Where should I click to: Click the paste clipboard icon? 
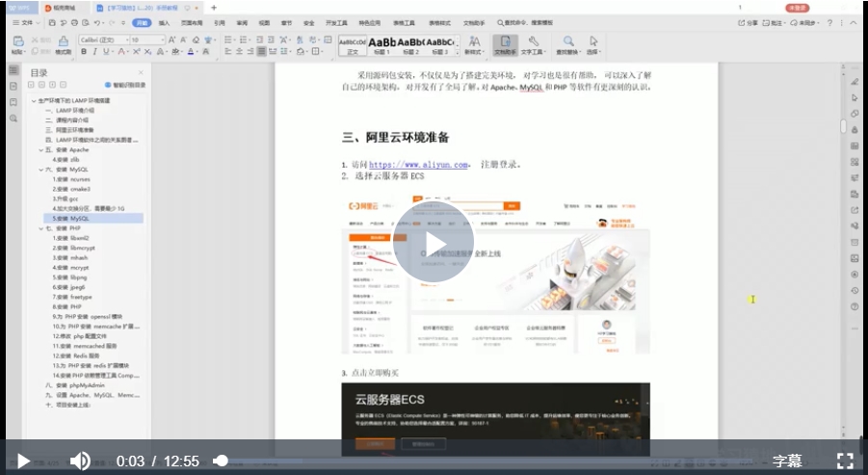(x=18, y=41)
